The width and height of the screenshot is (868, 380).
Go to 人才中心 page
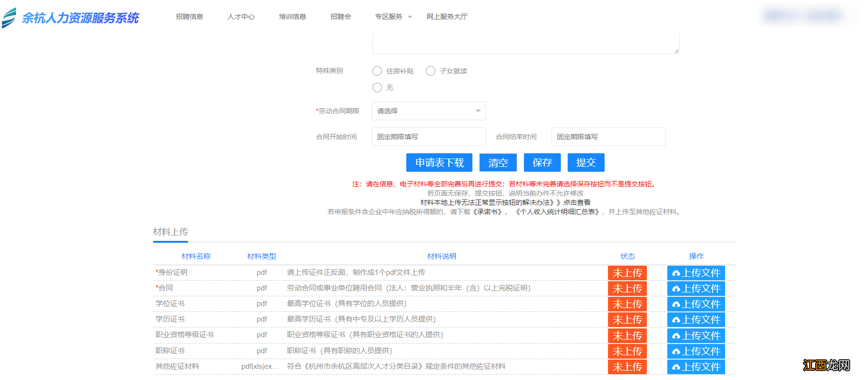pos(241,17)
